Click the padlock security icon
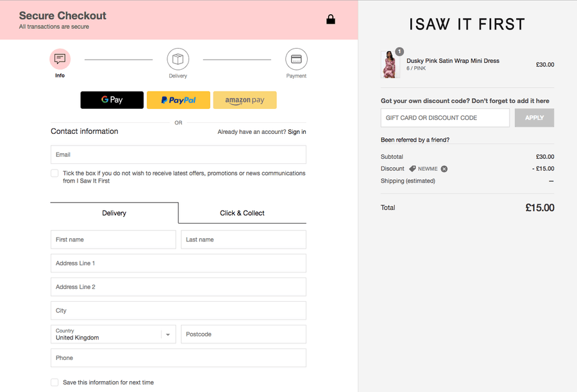Screen dimensions: 577x392 pyautogui.click(x=331, y=19)
